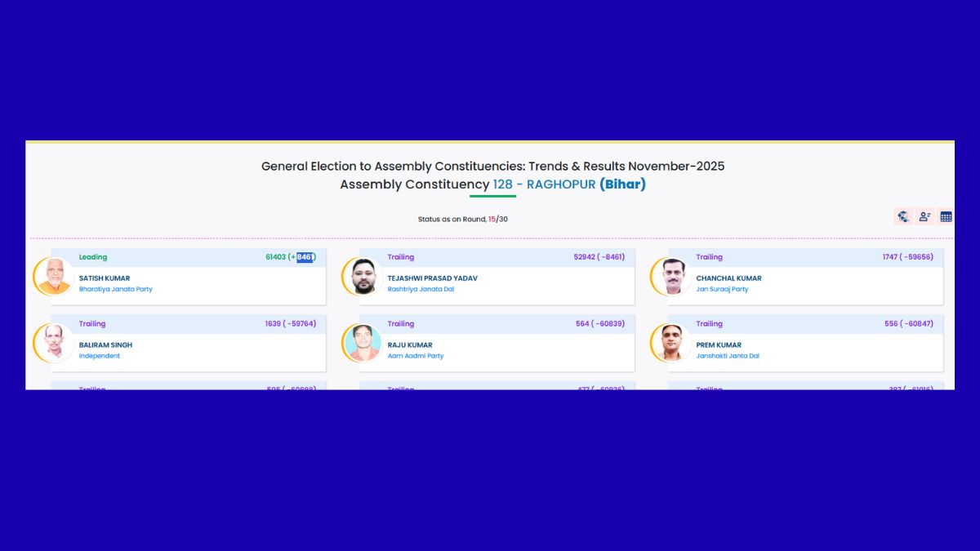Click Prem Kumar's candidate photo

[672, 343]
